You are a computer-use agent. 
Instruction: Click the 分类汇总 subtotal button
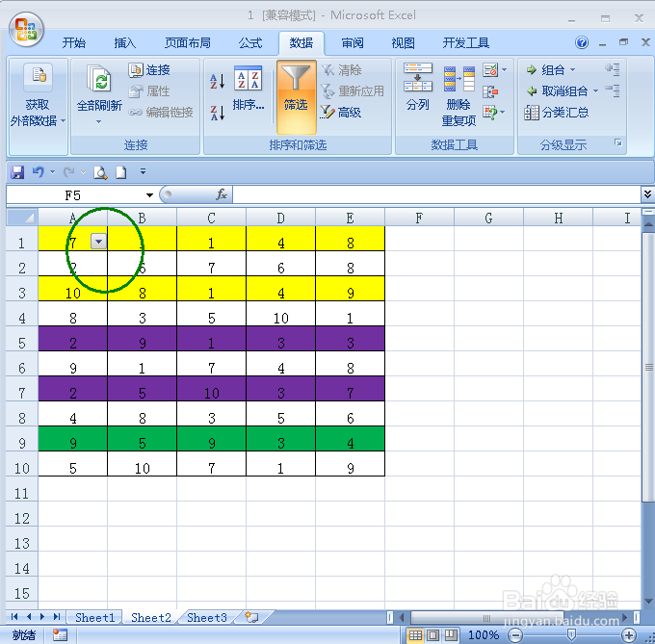557,113
